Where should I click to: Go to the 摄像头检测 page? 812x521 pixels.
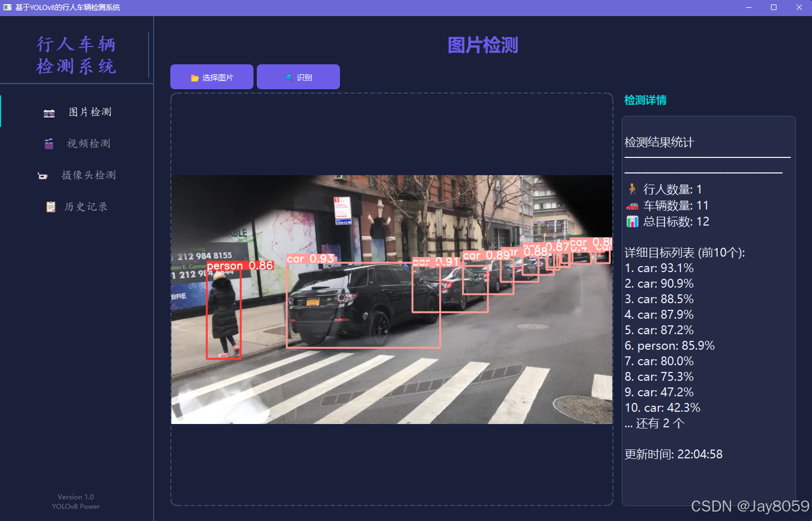pyautogui.click(x=77, y=175)
